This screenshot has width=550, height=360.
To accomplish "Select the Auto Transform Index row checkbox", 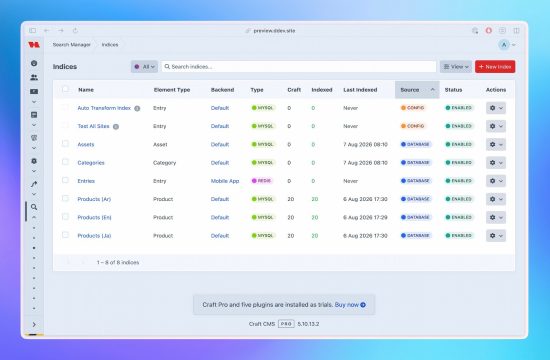I will tap(65, 107).
